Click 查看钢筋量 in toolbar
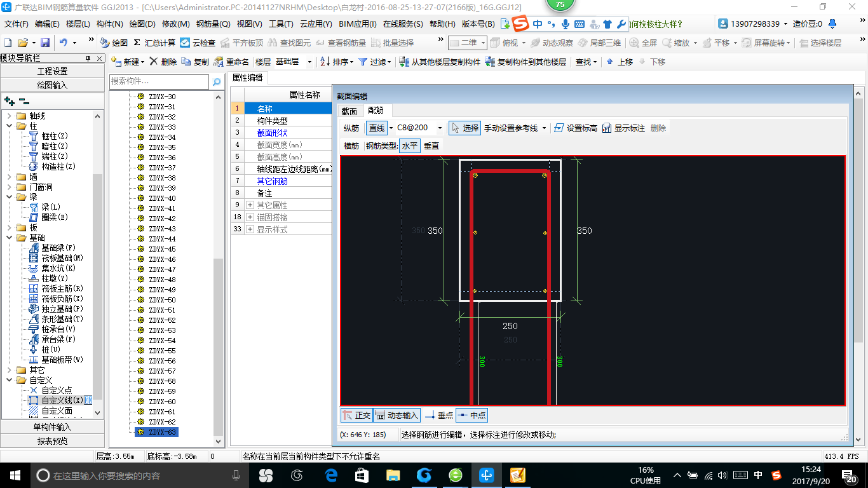This screenshot has height=488, width=868. click(x=341, y=43)
